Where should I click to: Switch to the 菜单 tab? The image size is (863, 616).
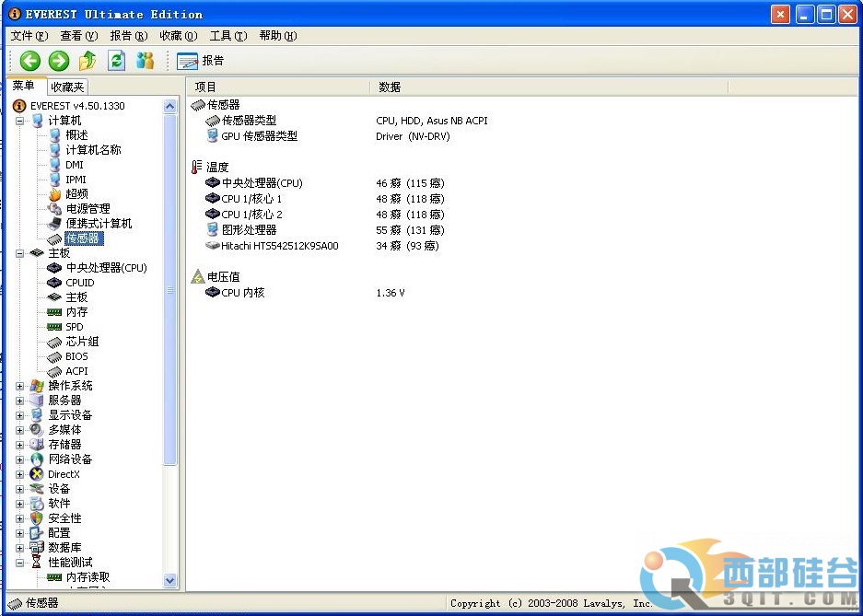(x=25, y=86)
